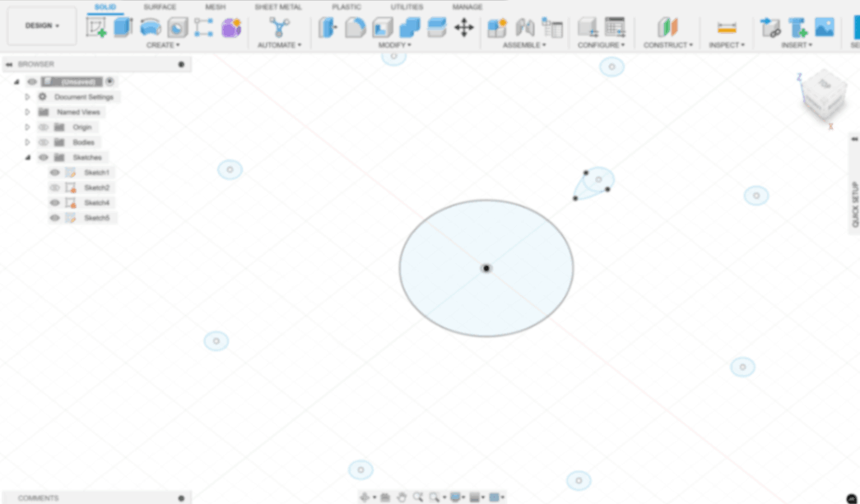The width and height of the screenshot is (860, 504).
Task: Select the large circle's center point
Action: tap(486, 268)
